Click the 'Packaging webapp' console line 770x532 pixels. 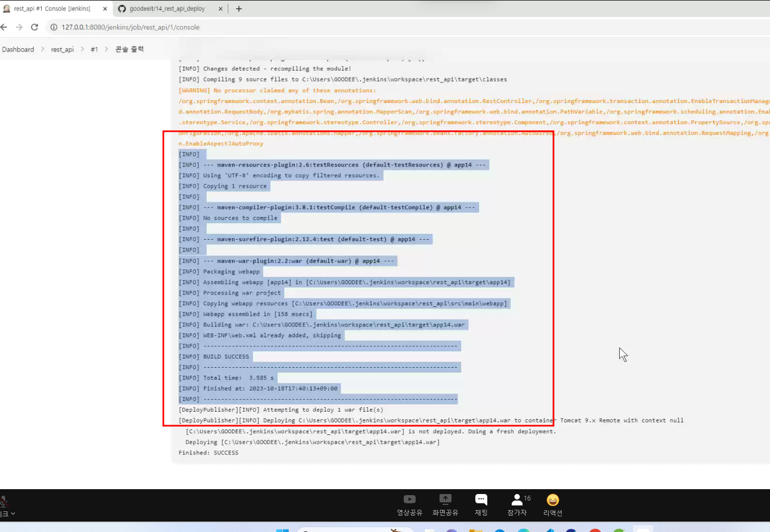pos(219,272)
